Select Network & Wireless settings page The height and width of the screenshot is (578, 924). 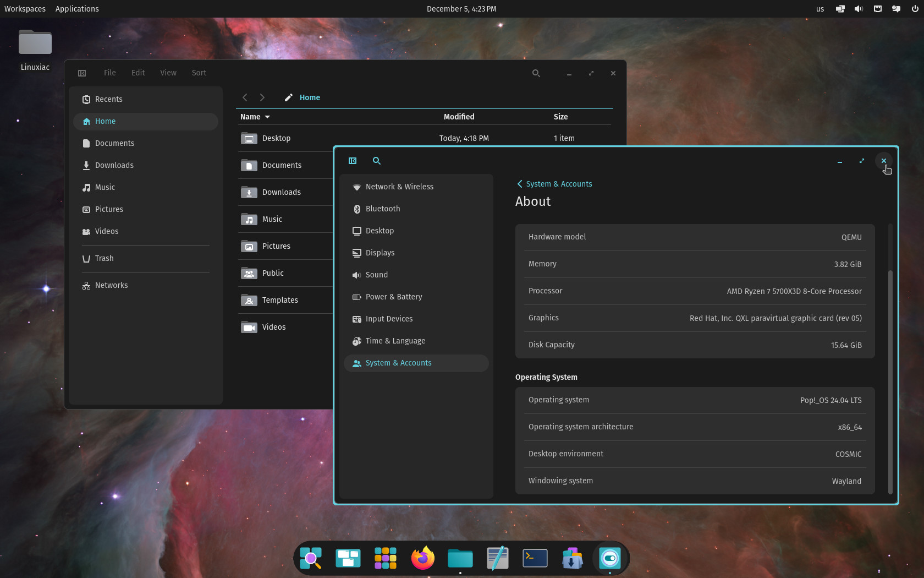click(x=416, y=187)
